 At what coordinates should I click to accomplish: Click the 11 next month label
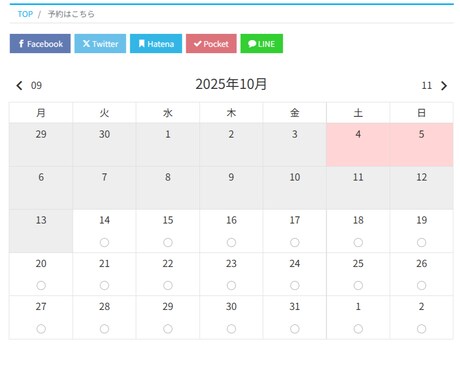[427, 86]
